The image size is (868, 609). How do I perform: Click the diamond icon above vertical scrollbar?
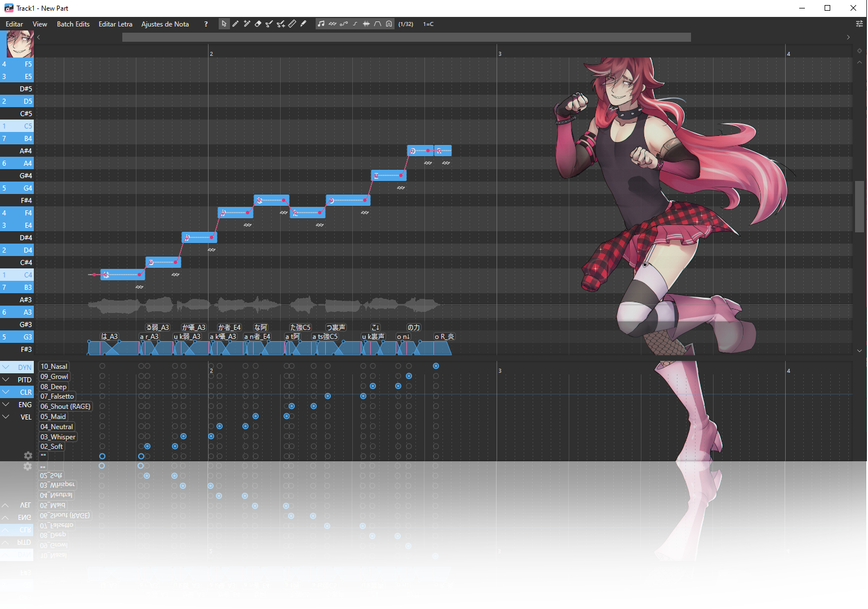860,51
